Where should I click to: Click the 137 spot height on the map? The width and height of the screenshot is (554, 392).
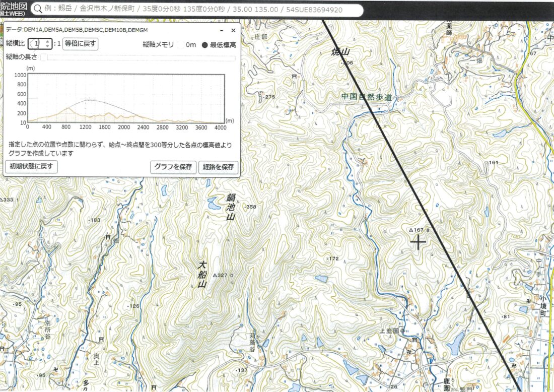point(242,370)
